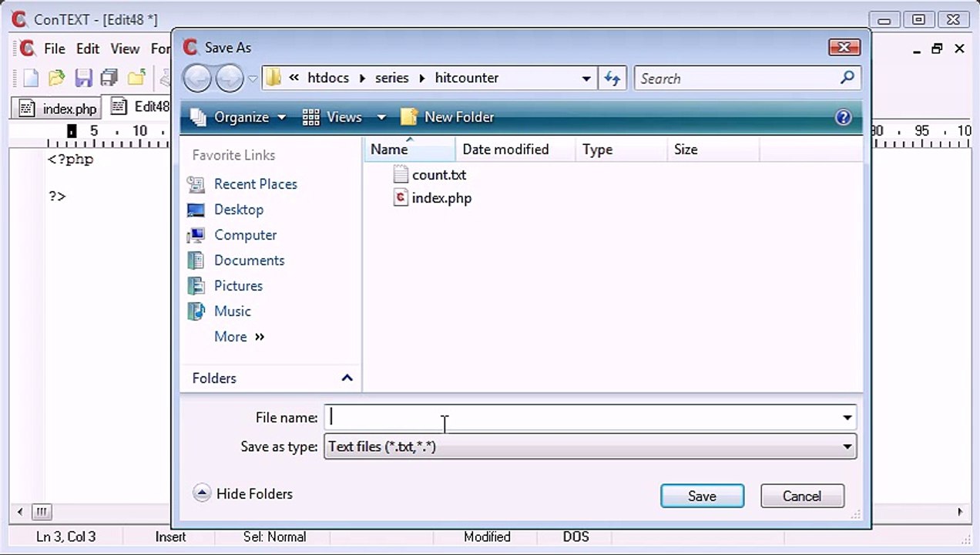This screenshot has width=980, height=555.
Task: Open the File name dropdown arrow
Action: point(847,417)
